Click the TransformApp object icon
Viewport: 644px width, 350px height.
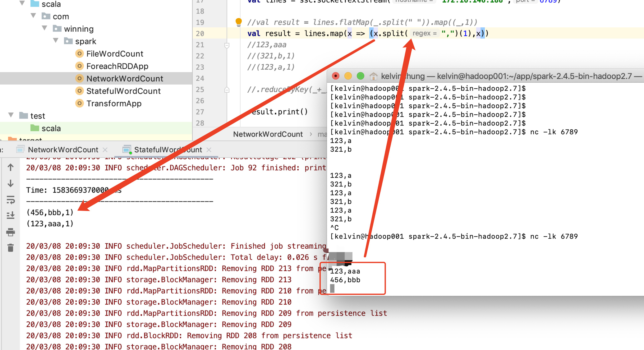click(80, 104)
